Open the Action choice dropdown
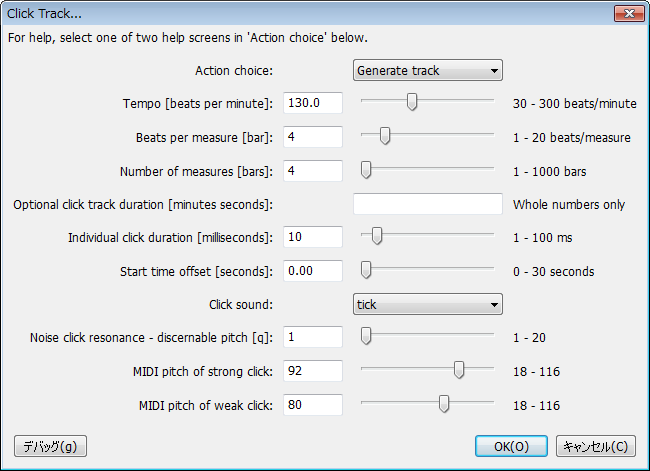The height and width of the screenshot is (471, 650). click(427, 70)
